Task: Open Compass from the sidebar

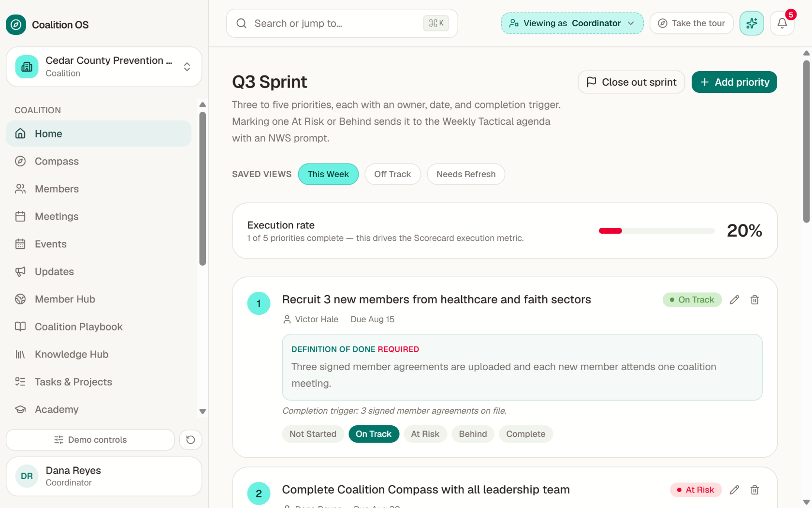Action: coord(99,161)
